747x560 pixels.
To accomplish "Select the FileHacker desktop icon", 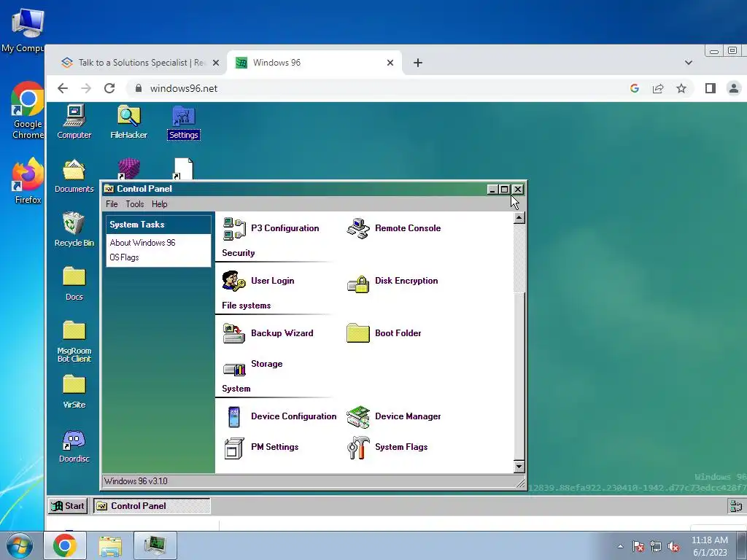I will pyautogui.click(x=128, y=122).
